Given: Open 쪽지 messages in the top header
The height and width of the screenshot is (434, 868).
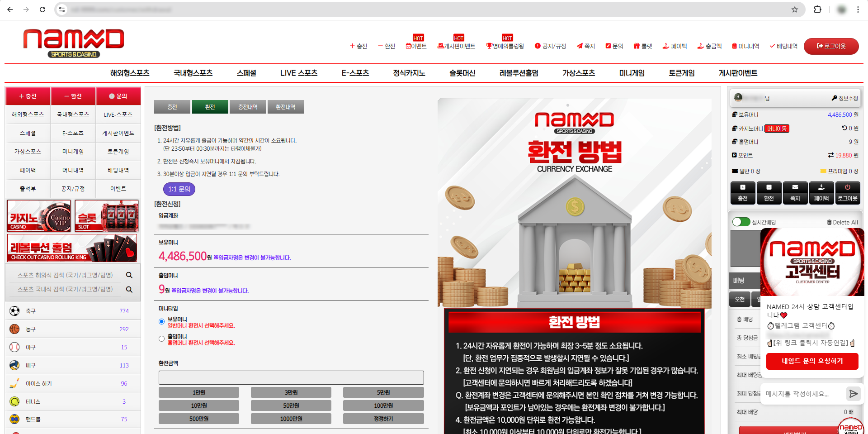Looking at the screenshot, I should click(585, 46).
